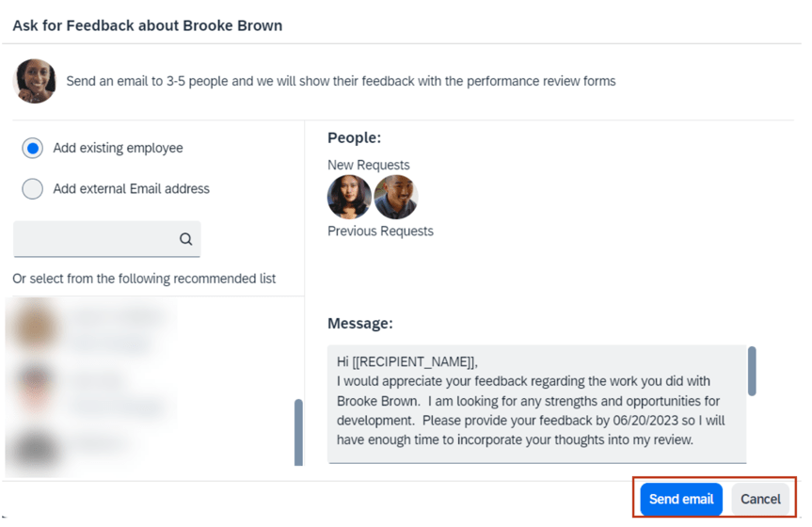Focus the employee search input field
This screenshot has width=812, height=527.
(94, 239)
